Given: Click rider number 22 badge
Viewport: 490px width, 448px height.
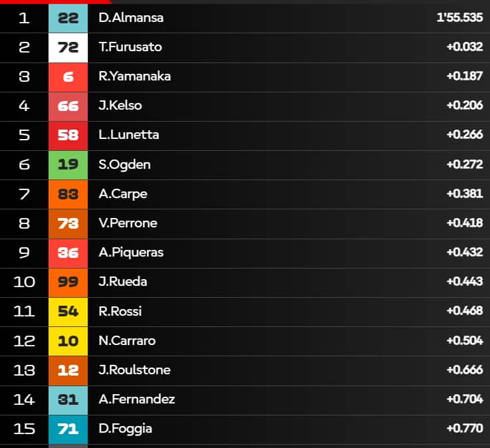Looking at the screenshot, I should 68,18.
